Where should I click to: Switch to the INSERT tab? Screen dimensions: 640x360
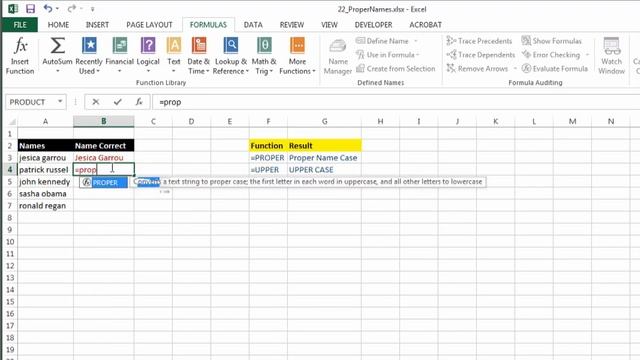(x=97, y=25)
